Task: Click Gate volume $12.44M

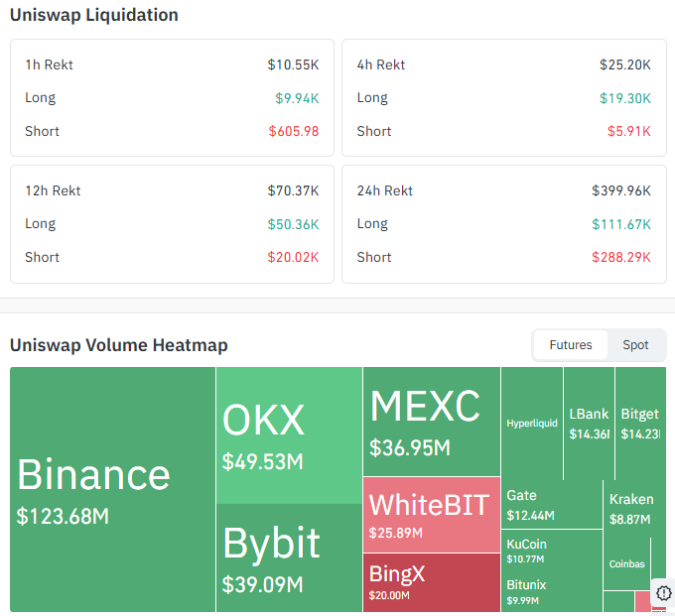Action: coord(530,516)
